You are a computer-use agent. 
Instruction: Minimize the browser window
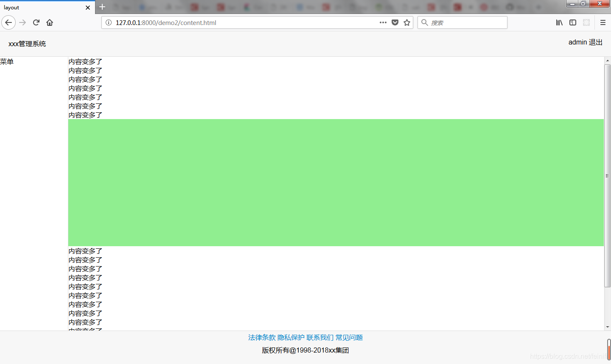tap(572, 4)
